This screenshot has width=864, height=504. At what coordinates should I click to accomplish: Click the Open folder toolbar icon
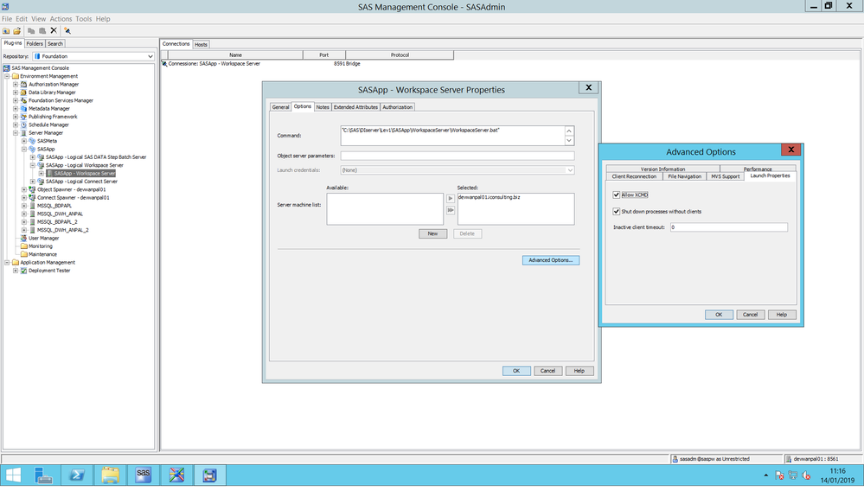click(17, 31)
